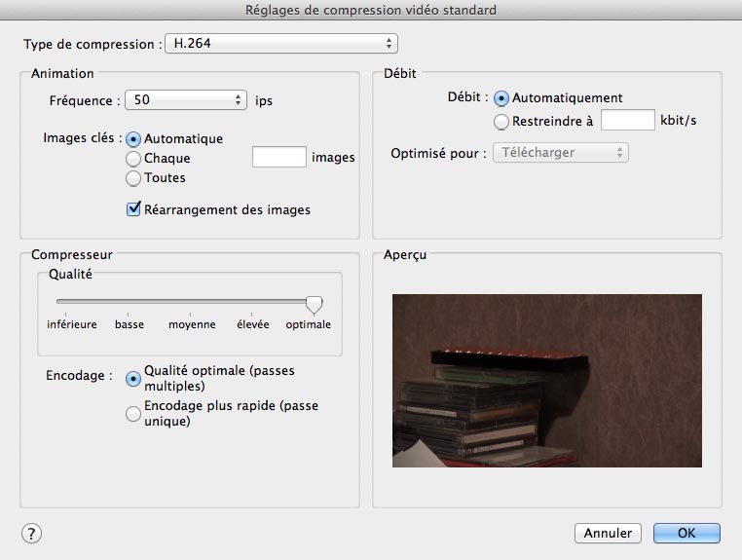Click the Qualité slider handle
This screenshot has height=560, width=742.
point(314,305)
